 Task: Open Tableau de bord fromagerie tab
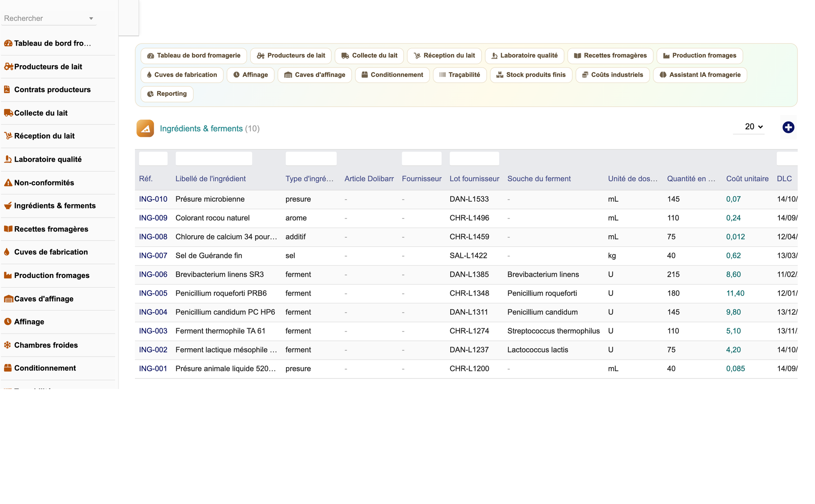click(x=194, y=56)
